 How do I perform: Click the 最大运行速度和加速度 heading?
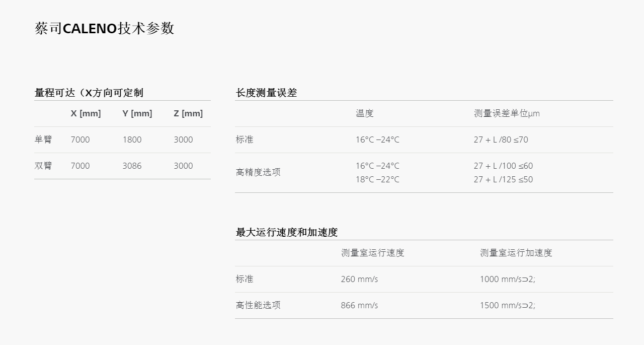click(x=287, y=232)
